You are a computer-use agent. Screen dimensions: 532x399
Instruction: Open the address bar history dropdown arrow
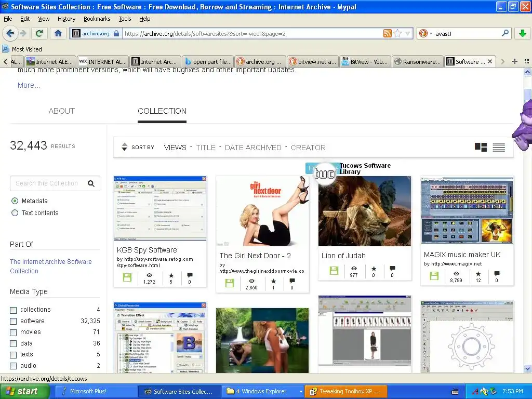click(408, 33)
